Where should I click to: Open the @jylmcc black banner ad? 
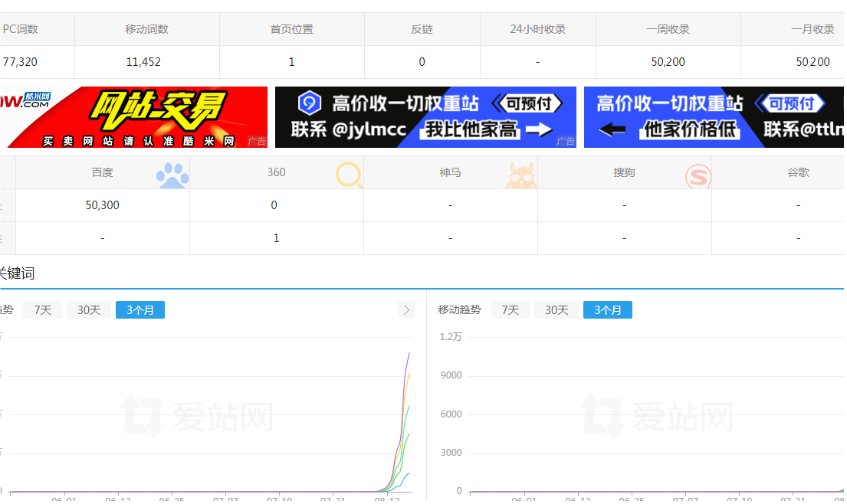tap(425, 117)
